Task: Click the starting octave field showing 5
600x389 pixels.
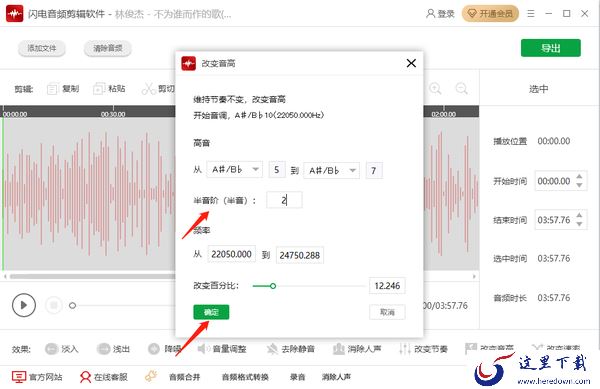Action: click(277, 169)
